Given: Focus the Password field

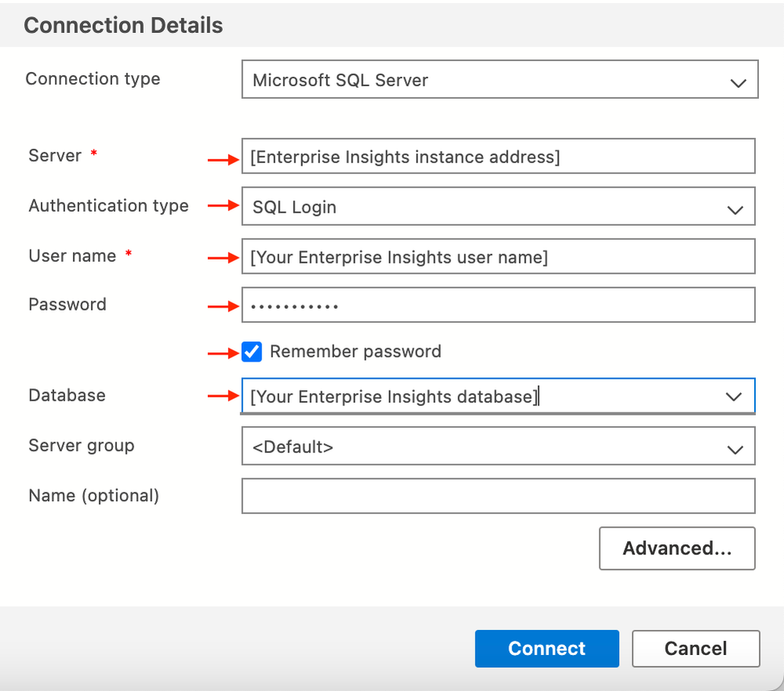Looking at the screenshot, I should [498, 305].
